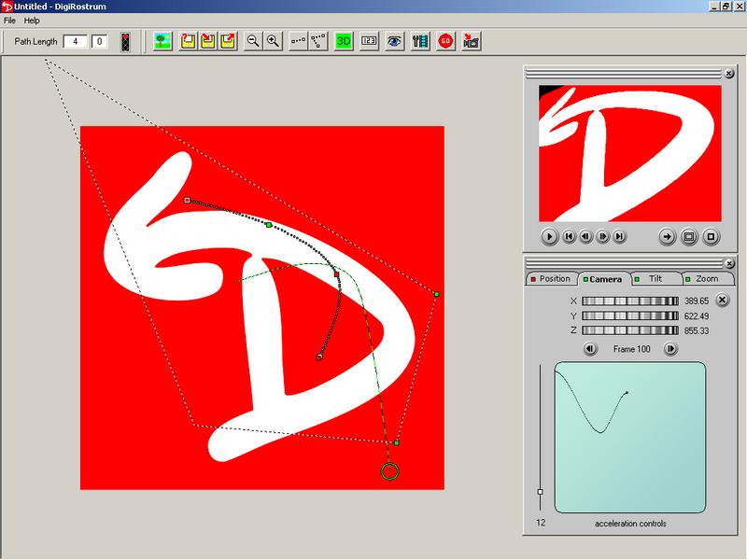Click the traffic light icon in the toolbar
Screen dimensions: 747x560
coord(125,41)
